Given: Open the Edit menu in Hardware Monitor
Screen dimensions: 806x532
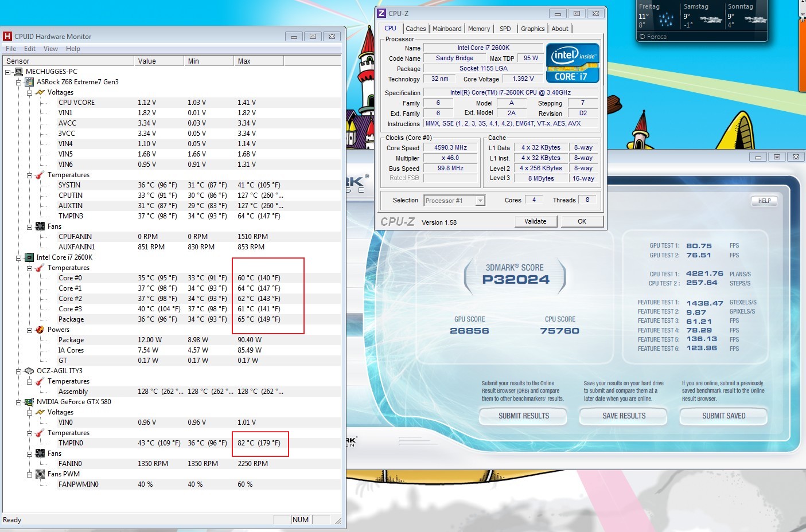Looking at the screenshot, I should pyautogui.click(x=30, y=49).
